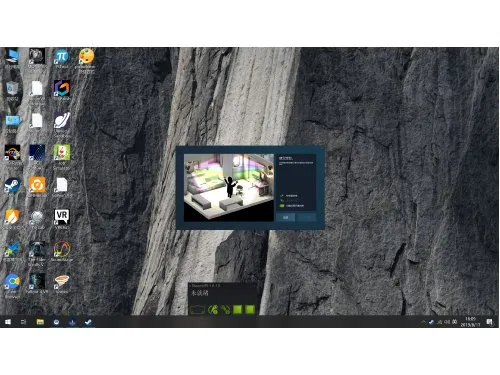Open the taskbar clock and date

coord(470,322)
